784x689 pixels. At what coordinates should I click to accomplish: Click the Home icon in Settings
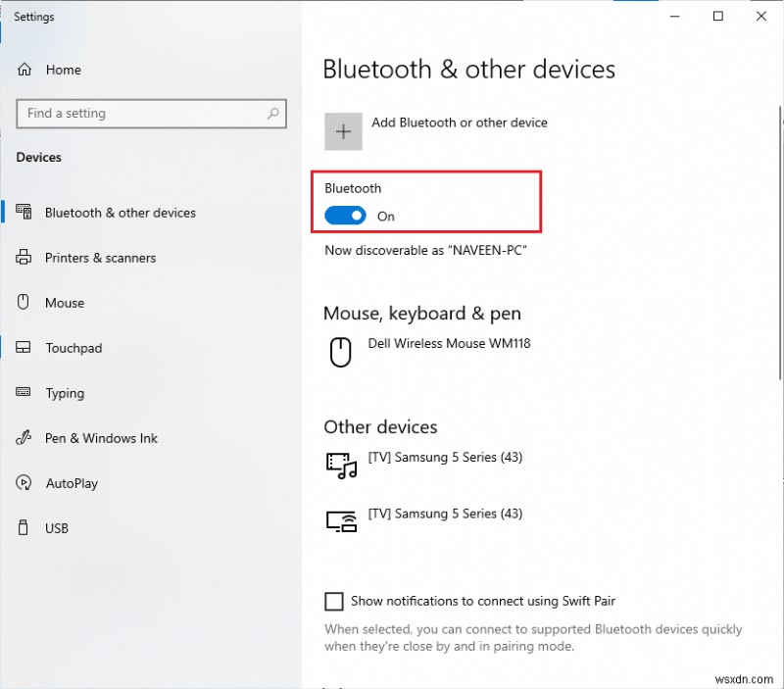[x=23, y=70]
